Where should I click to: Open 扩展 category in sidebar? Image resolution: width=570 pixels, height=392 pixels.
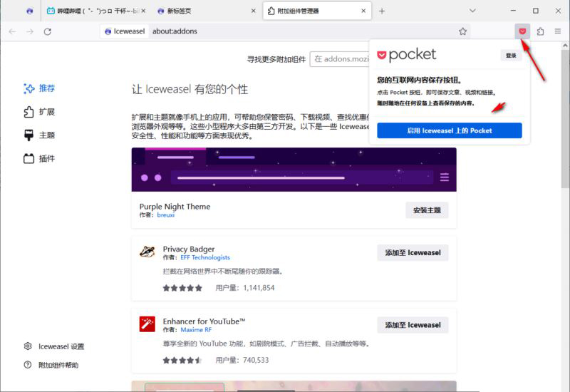tap(39, 112)
